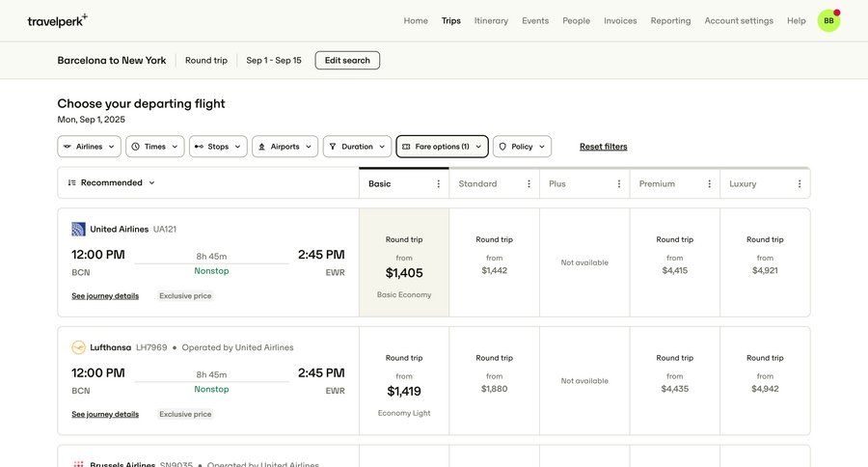Open the Times filter dropdown
Viewport: 868px width, 467px height.
pos(154,147)
